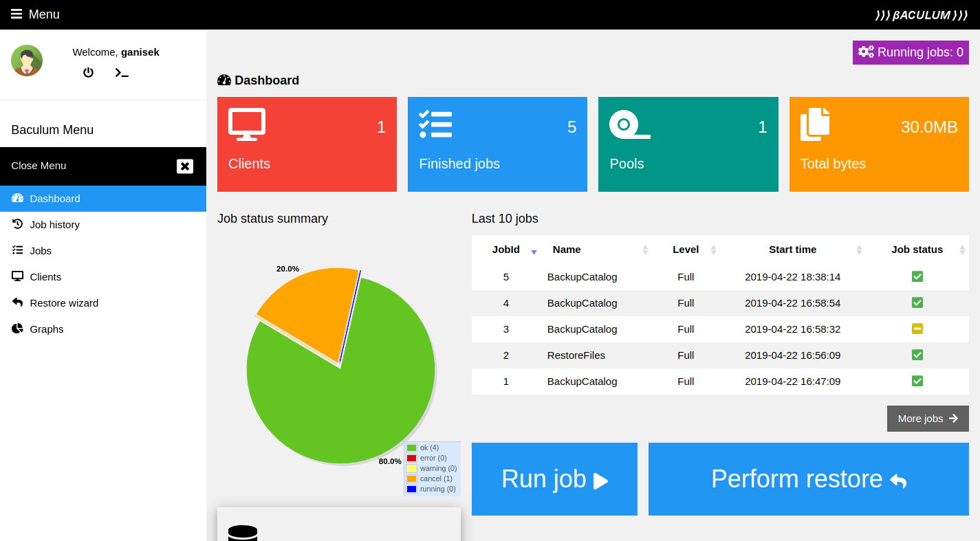Image resolution: width=980 pixels, height=541 pixels.
Task: Click the database icon at bottom card
Action: (x=243, y=533)
